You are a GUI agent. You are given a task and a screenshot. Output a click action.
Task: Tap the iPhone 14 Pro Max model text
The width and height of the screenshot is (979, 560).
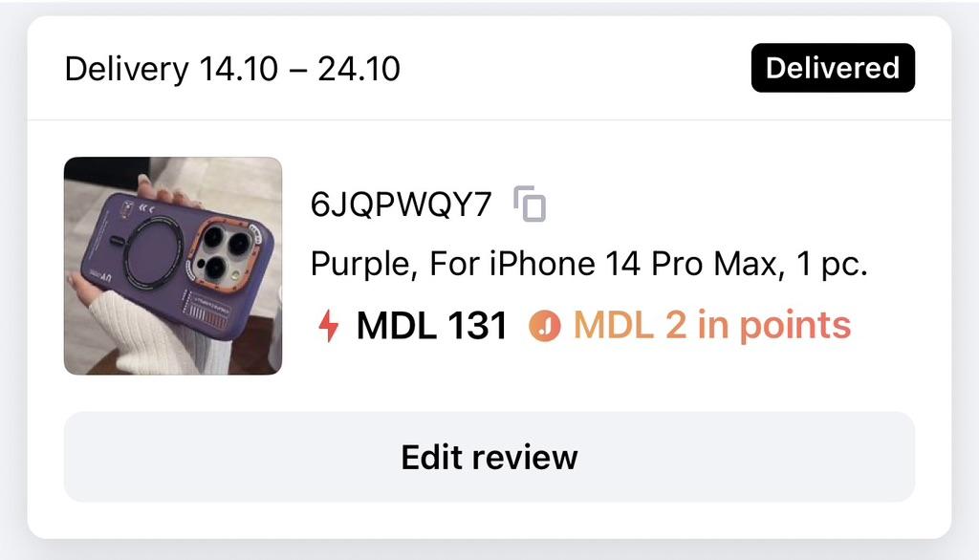pyautogui.click(x=633, y=264)
